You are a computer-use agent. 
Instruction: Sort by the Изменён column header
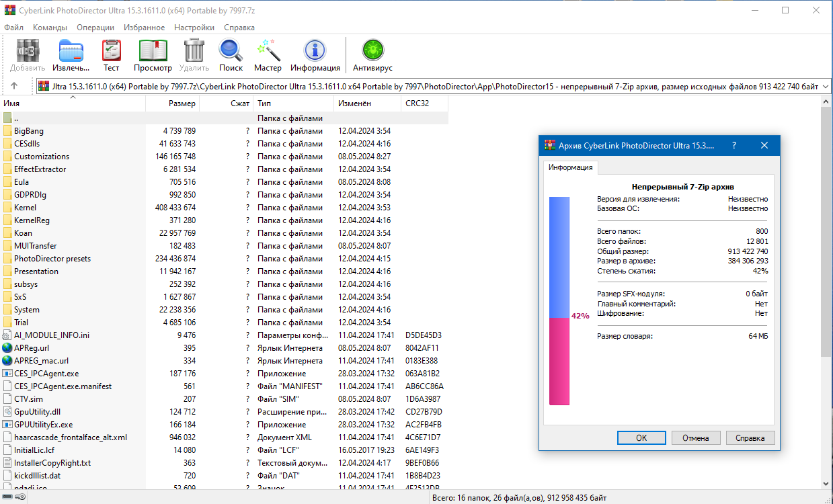point(367,103)
